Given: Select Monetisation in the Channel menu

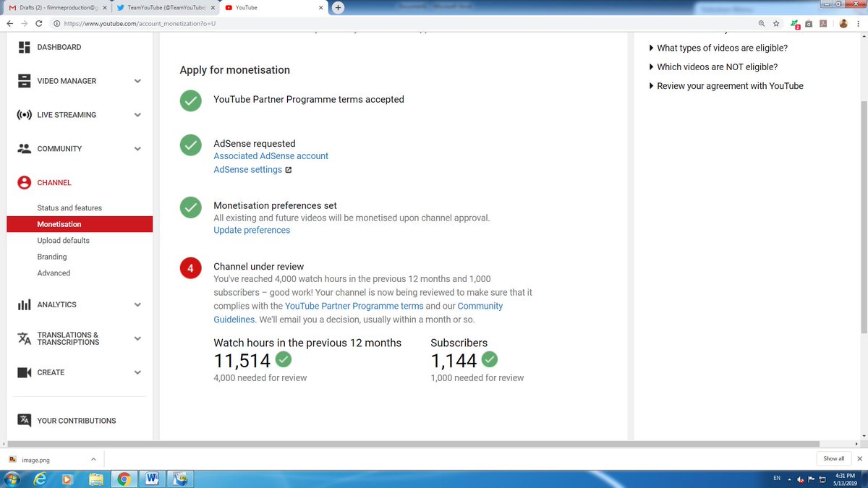Looking at the screenshot, I should coord(80,224).
